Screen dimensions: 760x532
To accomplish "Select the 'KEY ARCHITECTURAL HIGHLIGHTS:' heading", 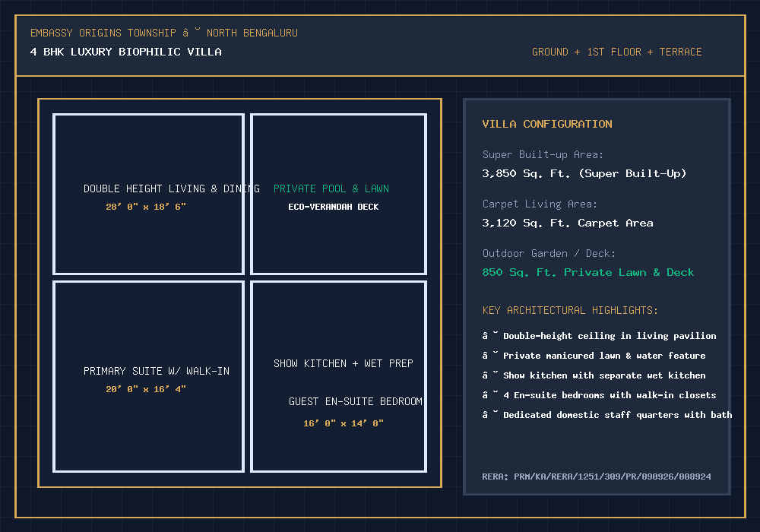I will [x=571, y=311].
